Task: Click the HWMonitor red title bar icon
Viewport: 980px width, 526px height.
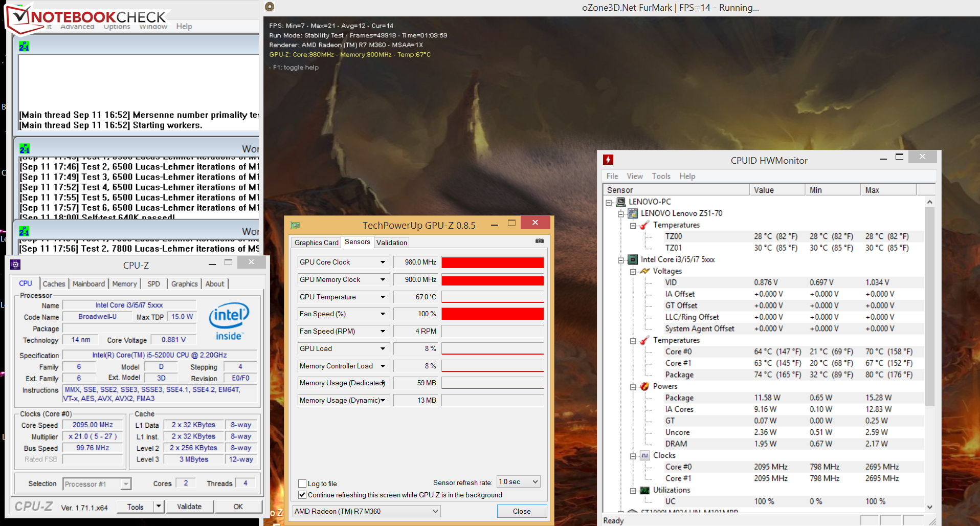Action: pyautogui.click(x=608, y=160)
